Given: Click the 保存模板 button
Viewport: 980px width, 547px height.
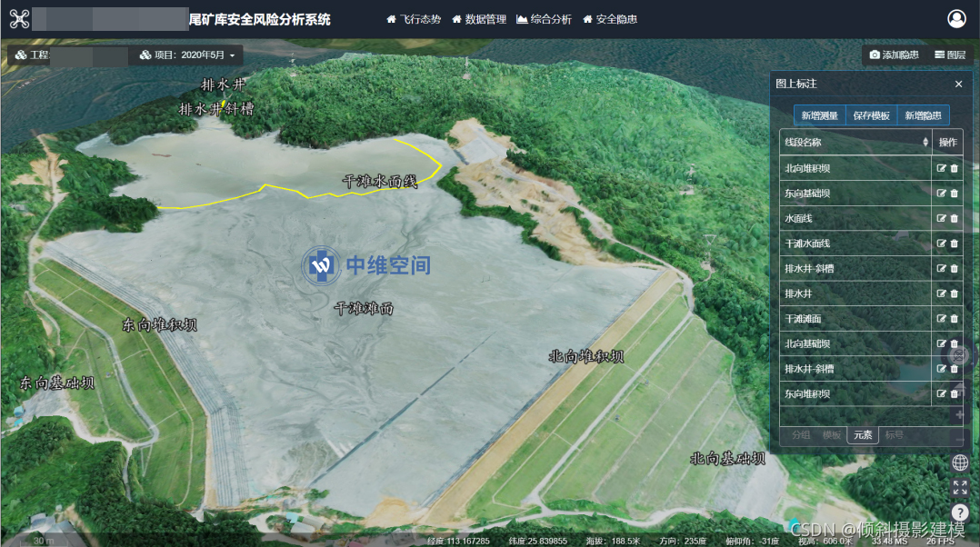Looking at the screenshot, I should [871, 115].
